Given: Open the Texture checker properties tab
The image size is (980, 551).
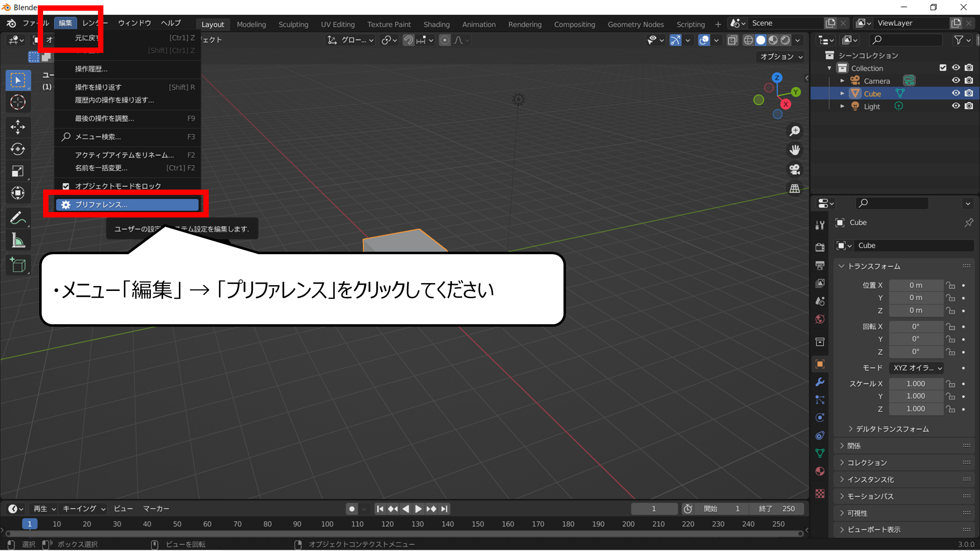Looking at the screenshot, I should [820, 494].
